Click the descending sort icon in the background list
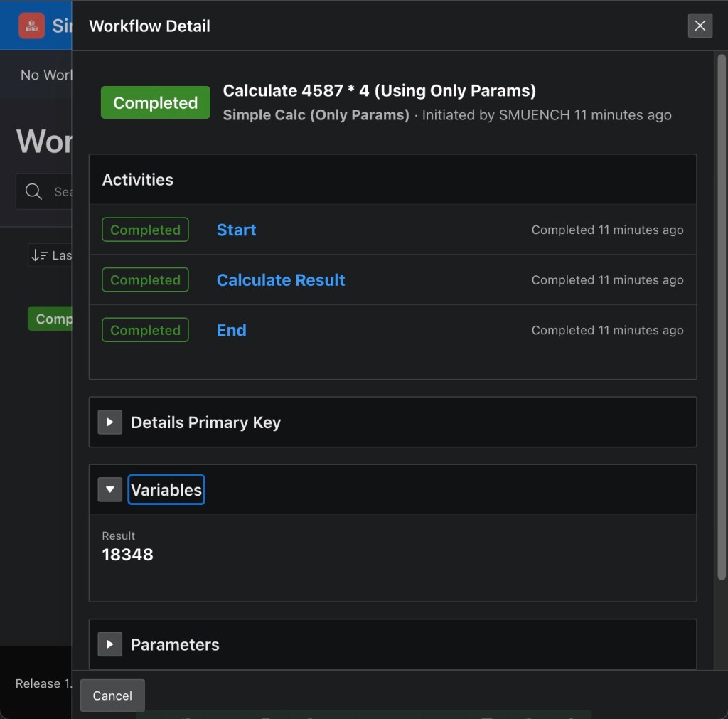728x719 pixels. coord(39,255)
